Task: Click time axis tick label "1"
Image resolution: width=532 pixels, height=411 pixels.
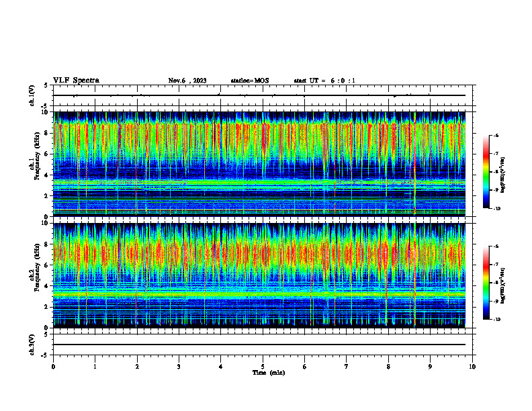Action: tap(95, 367)
